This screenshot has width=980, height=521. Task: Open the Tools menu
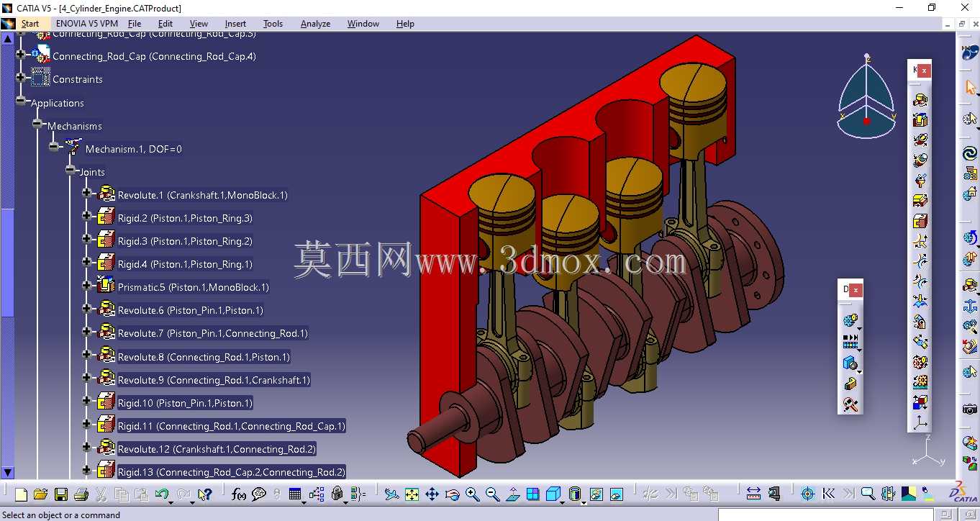[x=273, y=24]
